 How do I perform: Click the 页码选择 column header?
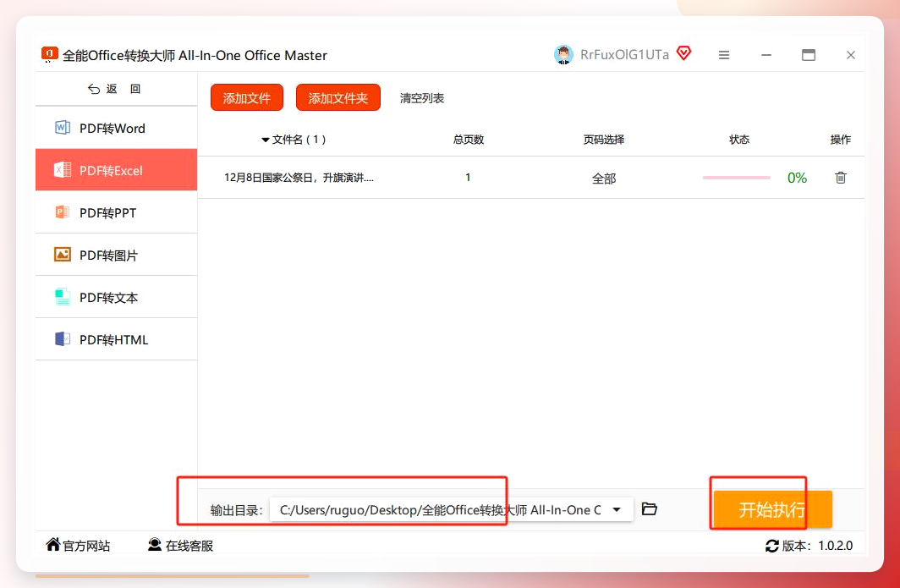pos(604,140)
